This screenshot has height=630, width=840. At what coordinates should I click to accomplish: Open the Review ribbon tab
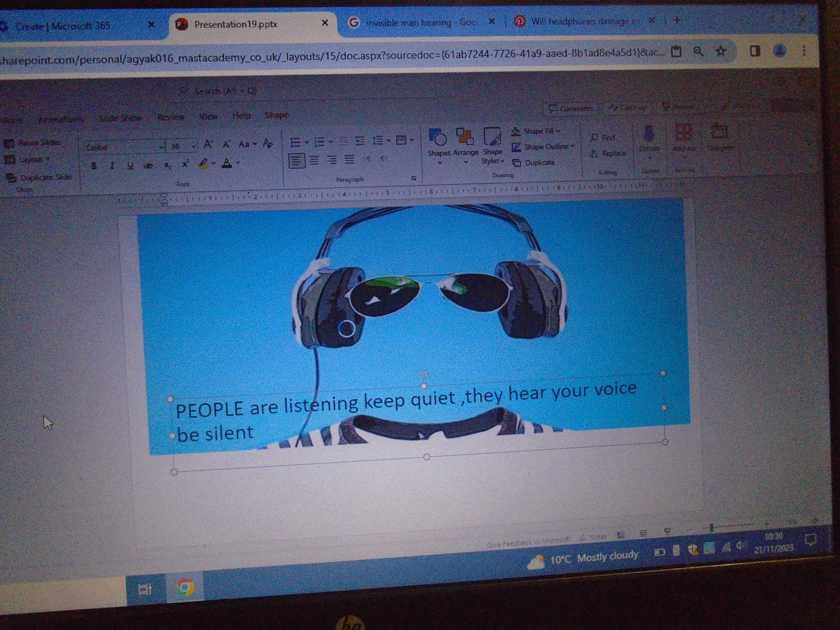[x=170, y=117]
